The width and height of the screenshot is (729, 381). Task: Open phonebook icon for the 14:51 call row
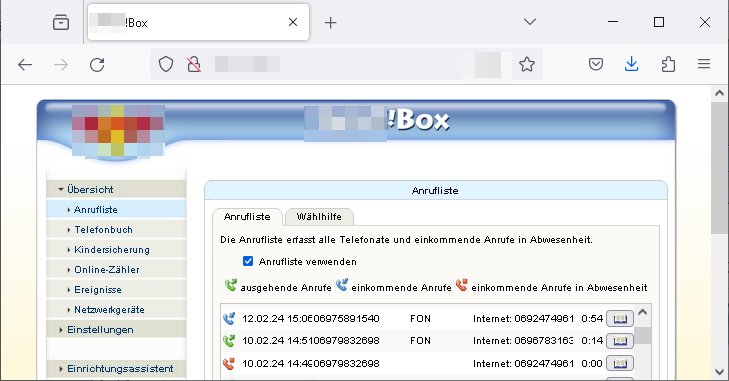[620, 341]
